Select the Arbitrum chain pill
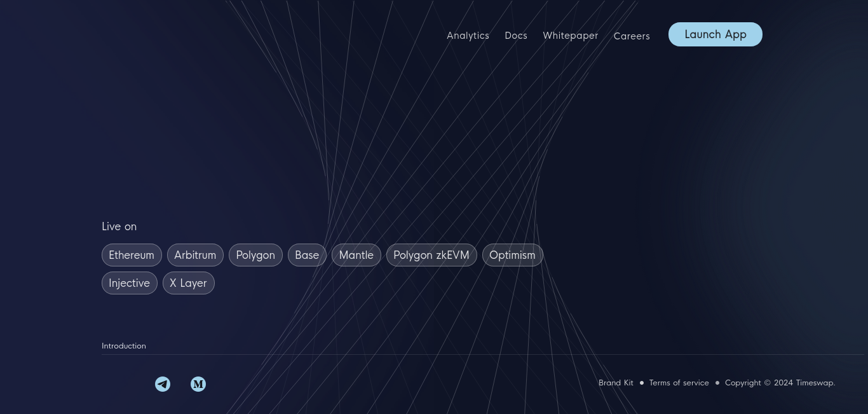 click(x=195, y=255)
